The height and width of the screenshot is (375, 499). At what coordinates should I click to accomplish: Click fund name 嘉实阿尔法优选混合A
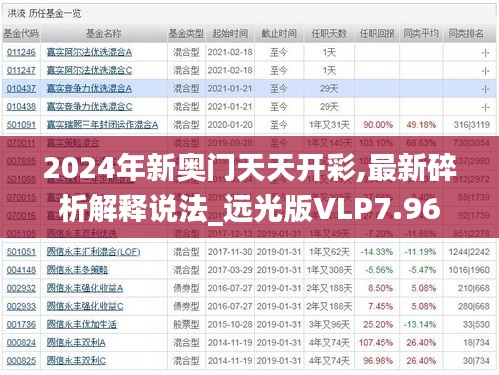pos(89,52)
